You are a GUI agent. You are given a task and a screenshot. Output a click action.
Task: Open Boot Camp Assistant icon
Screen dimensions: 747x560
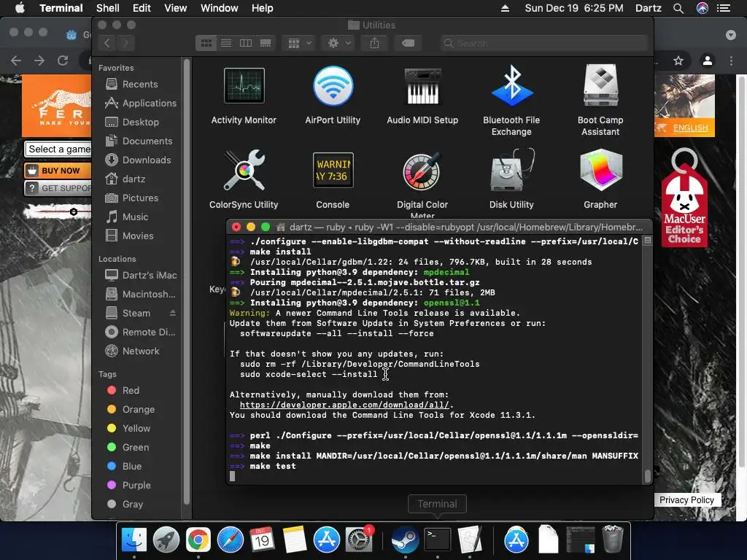pyautogui.click(x=601, y=86)
